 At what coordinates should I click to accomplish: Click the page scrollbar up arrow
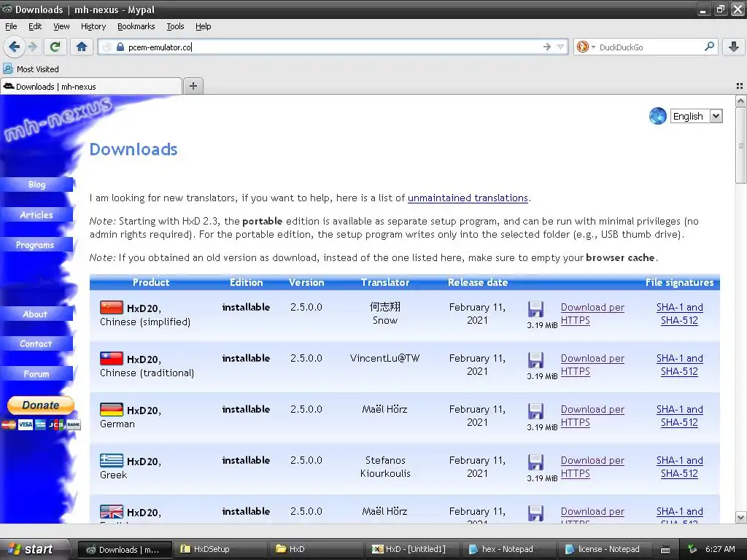740,101
